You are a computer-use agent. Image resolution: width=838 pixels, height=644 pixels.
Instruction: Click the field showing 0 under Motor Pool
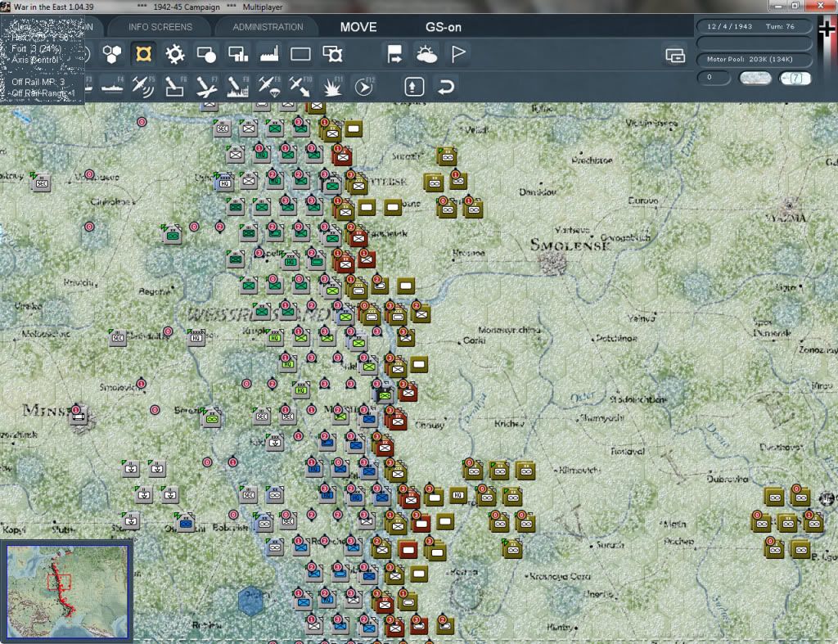[x=714, y=78]
